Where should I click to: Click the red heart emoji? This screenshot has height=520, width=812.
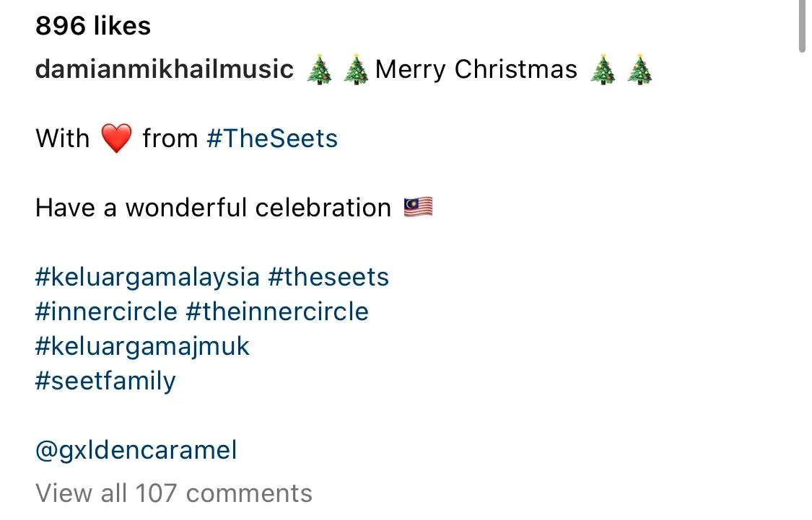(116, 138)
